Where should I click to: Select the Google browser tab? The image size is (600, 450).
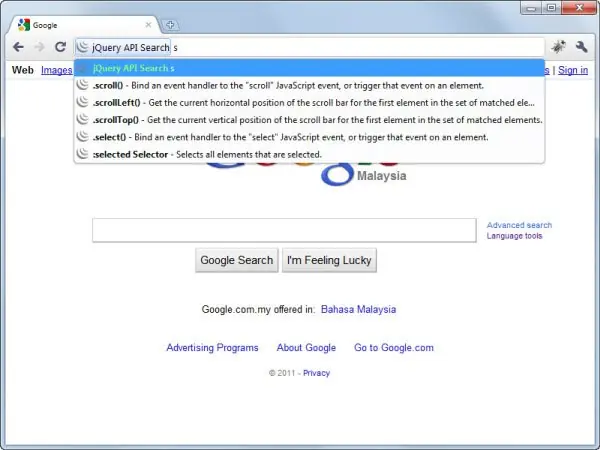click(x=84, y=25)
